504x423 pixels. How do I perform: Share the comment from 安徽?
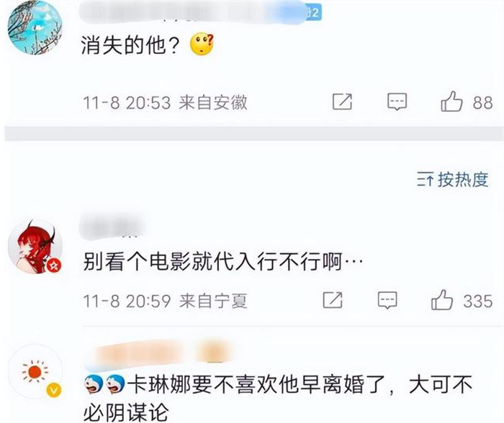(x=342, y=101)
